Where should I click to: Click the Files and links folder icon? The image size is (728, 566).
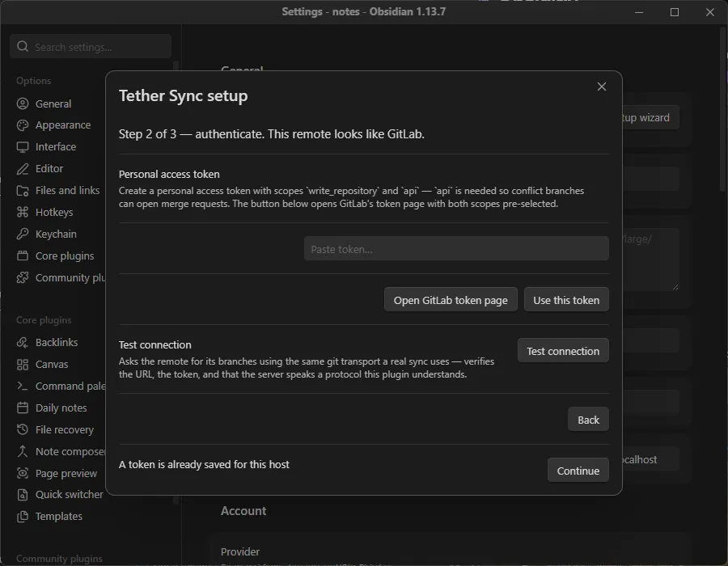tap(23, 191)
